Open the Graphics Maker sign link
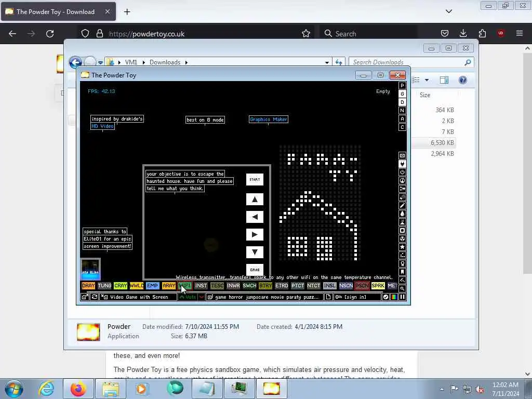The width and height of the screenshot is (532, 399). (269, 119)
